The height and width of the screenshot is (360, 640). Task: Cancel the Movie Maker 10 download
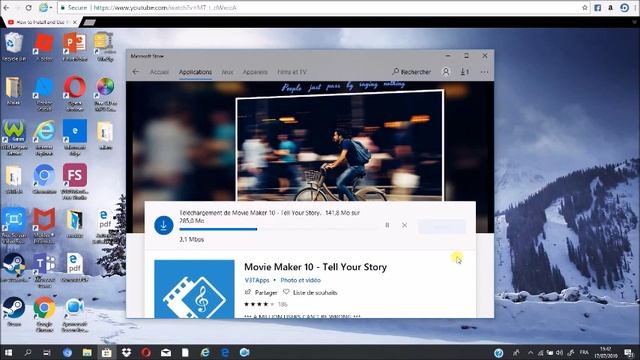click(x=404, y=225)
